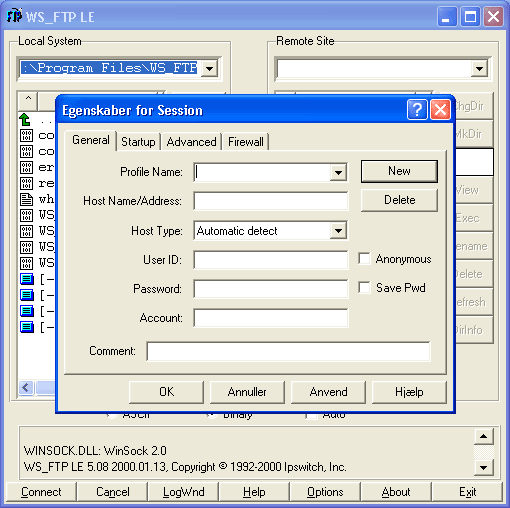Select the text document icon beside 'wh'
This screenshot has height=508, width=510.
tap(26, 199)
